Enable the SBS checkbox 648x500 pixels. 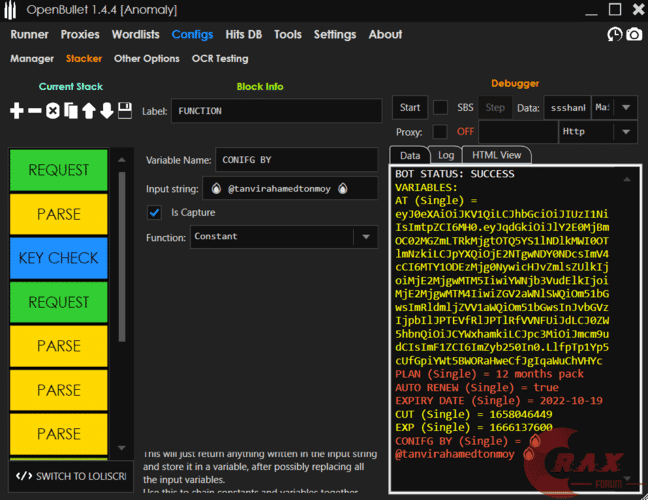(x=440, y=107)
